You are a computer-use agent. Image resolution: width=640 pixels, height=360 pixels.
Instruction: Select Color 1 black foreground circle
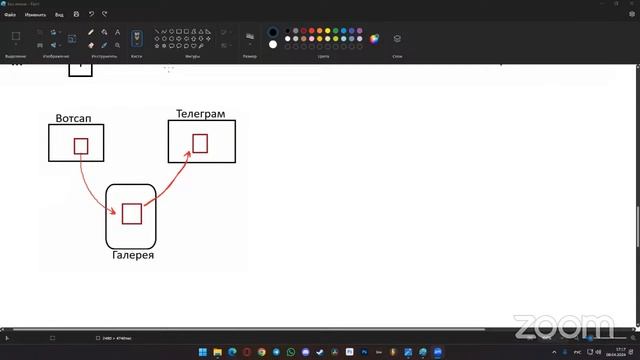point(273,32)
